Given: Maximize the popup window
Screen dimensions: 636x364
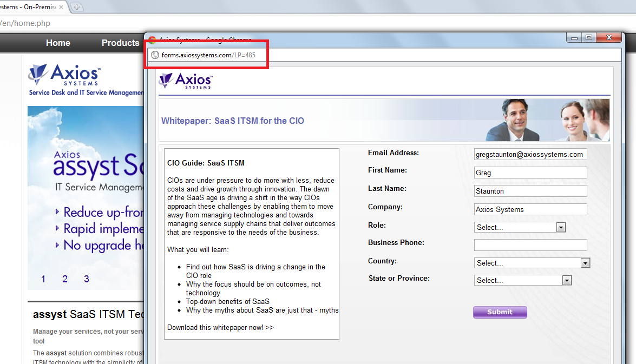Looking at the screenshot, I should [588, 38].
